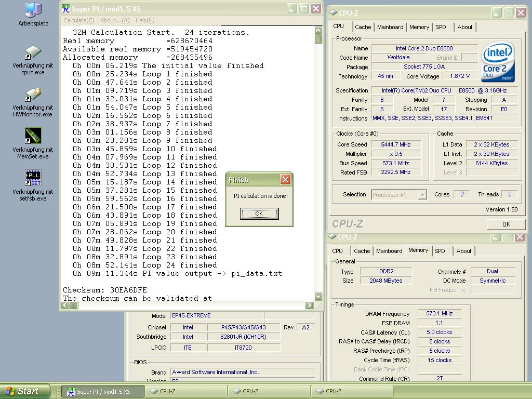
Task: Close the Super PI window
Action: pos(316,8)
